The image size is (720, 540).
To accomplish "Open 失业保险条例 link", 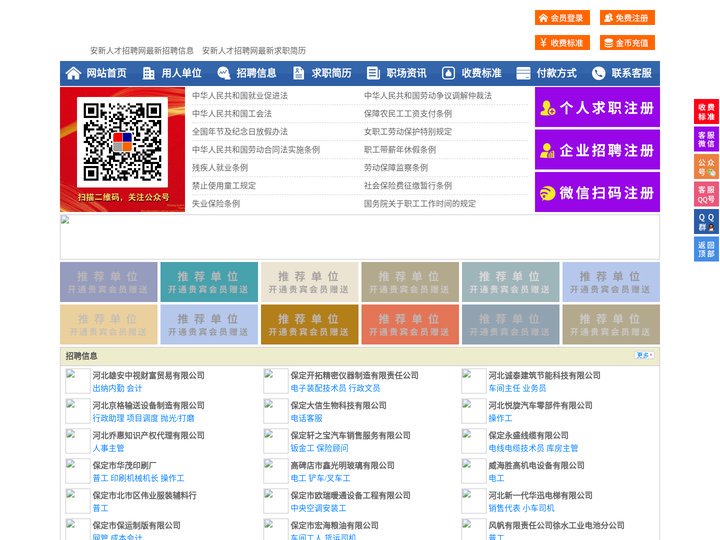I will (216, 203).
